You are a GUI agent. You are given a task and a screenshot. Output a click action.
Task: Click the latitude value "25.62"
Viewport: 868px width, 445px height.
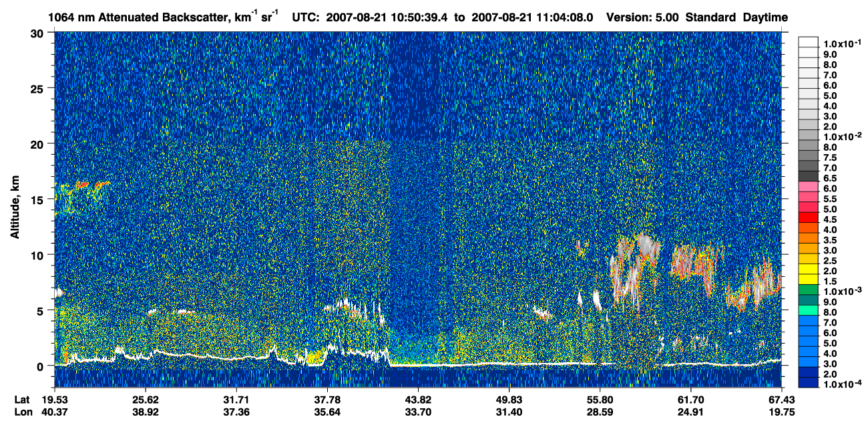pos(145,400)
